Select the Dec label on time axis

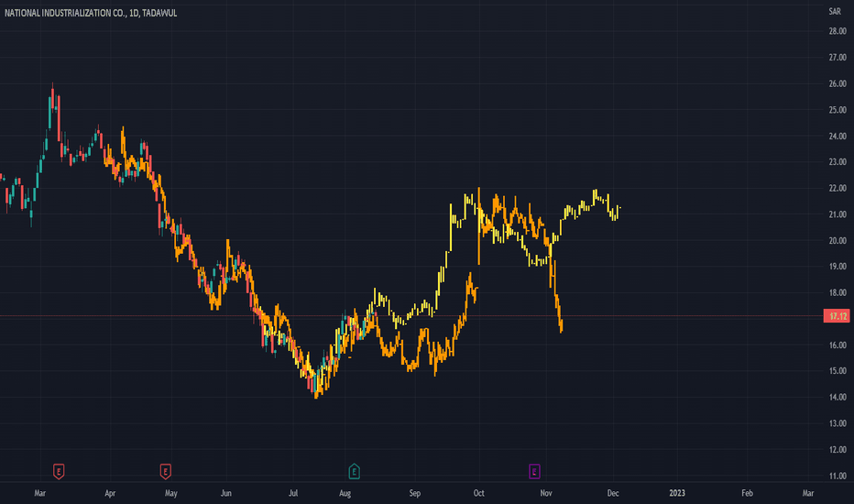click(613, 493)
